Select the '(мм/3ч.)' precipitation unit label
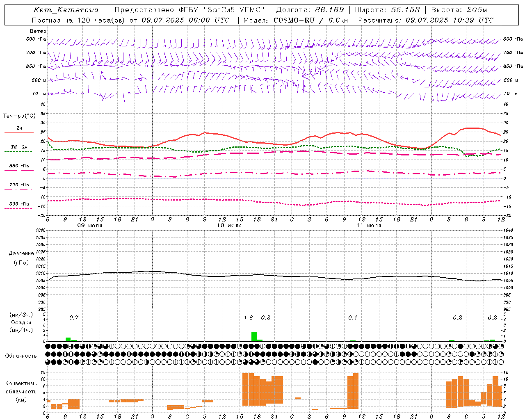Viewport: 525px width, 420px height. 21,315
